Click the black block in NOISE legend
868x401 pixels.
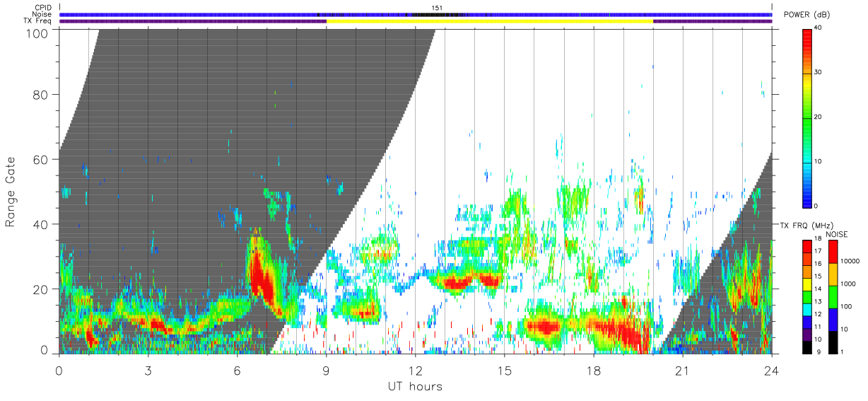pos(833,341)
